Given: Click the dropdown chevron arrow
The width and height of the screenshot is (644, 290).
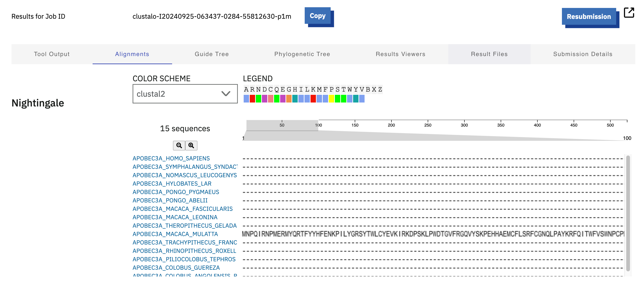Looking at the screenshot, I should pyautogui.click(x=226, y=94).
